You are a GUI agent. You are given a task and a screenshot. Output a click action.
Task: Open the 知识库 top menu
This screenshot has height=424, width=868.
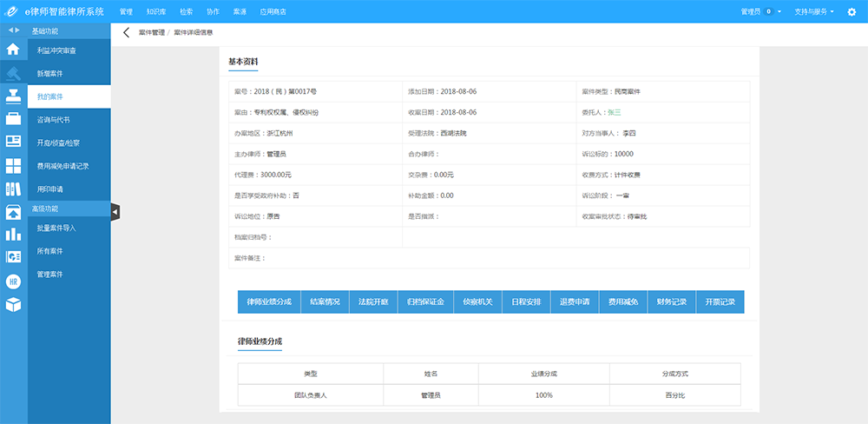(x=156, y=12)
